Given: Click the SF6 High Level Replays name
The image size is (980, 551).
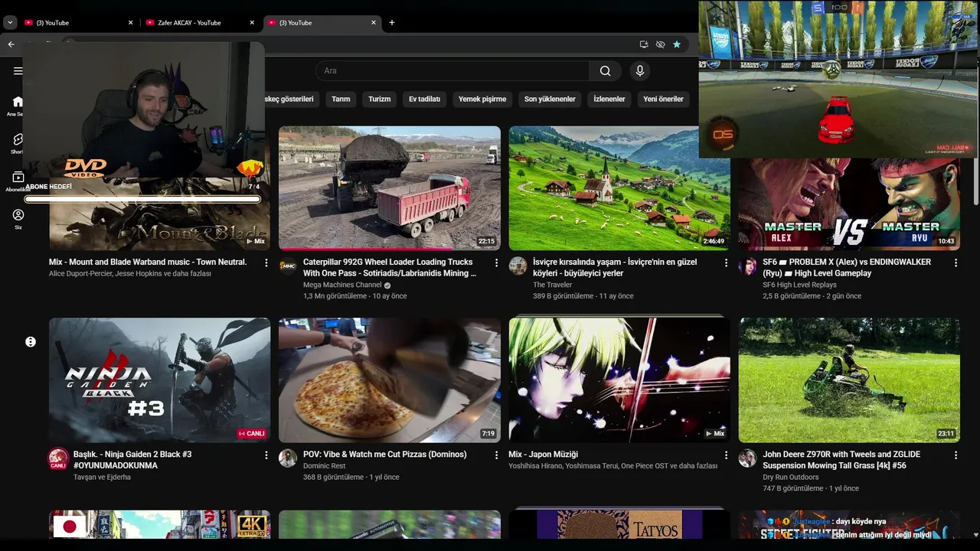Looking at the screenshot, I should tap(799, 285).
